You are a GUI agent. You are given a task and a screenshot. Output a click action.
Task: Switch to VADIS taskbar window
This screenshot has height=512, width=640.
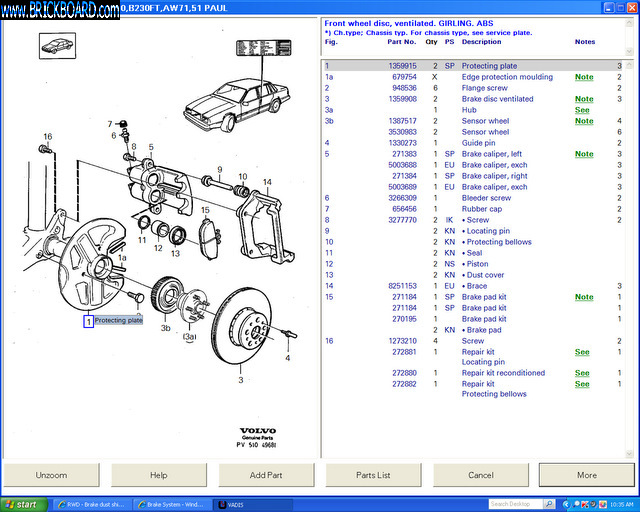(x=235, y=504)
